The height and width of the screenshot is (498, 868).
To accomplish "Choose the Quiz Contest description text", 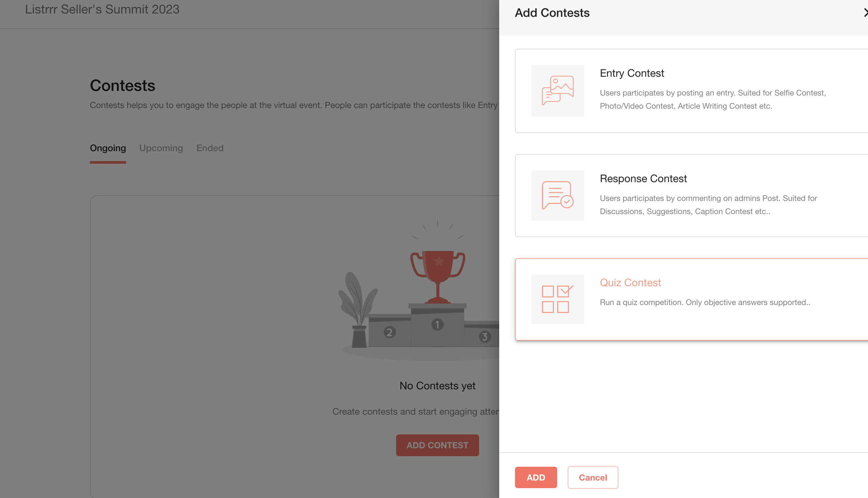I will point(705,302).
